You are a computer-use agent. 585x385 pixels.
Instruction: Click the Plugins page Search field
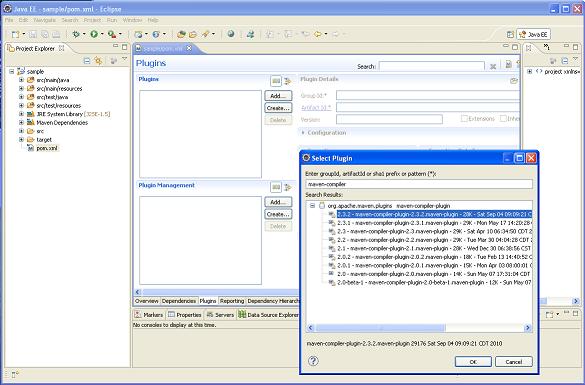click(432, 66)
